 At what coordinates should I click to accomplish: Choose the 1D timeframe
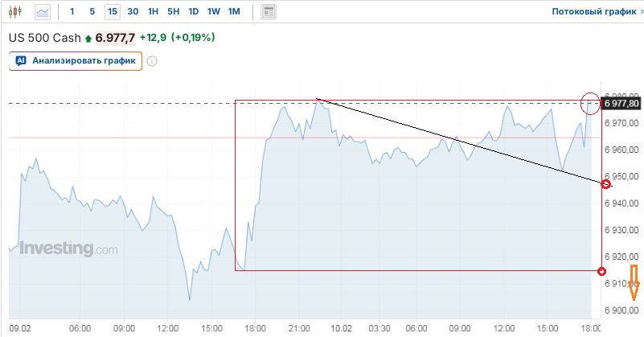click(194, 12)
